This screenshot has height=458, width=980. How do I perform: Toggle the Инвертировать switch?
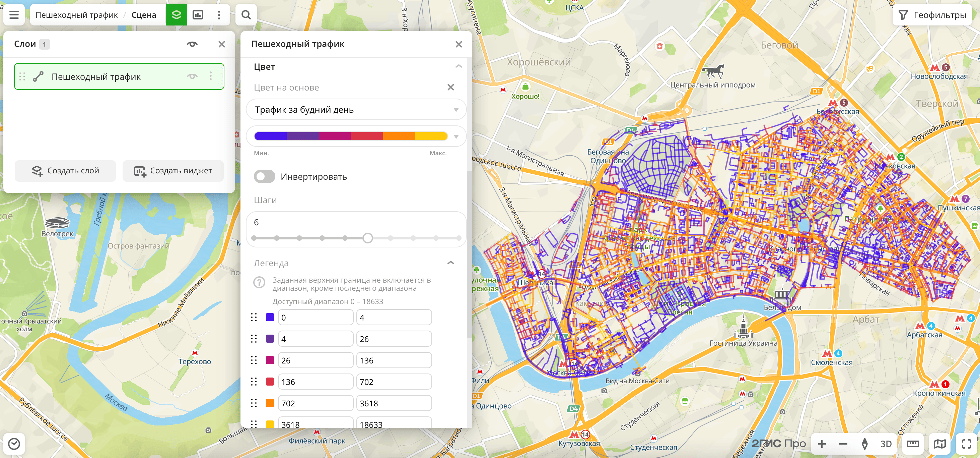pos(264,177)
